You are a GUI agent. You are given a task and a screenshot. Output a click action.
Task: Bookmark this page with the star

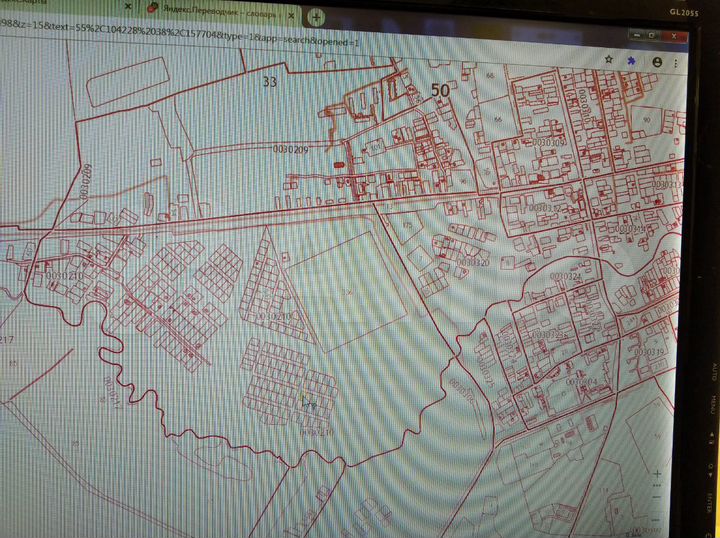point(608,59)
